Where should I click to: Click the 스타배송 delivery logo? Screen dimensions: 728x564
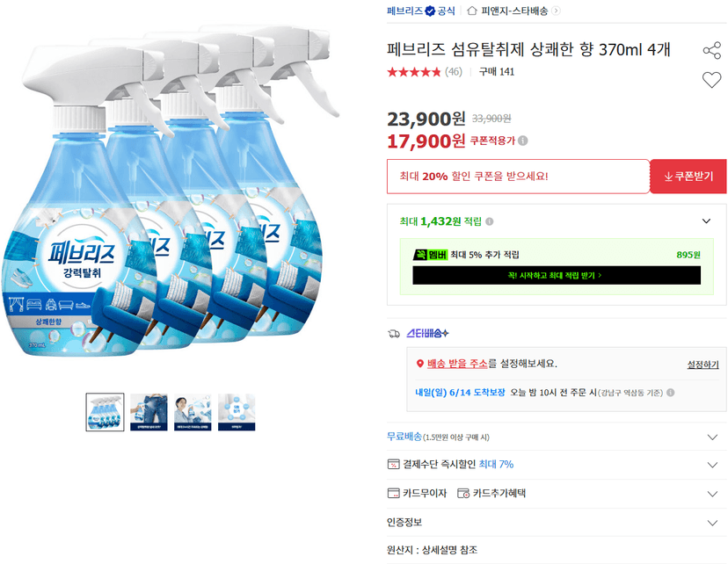[427, 333]
